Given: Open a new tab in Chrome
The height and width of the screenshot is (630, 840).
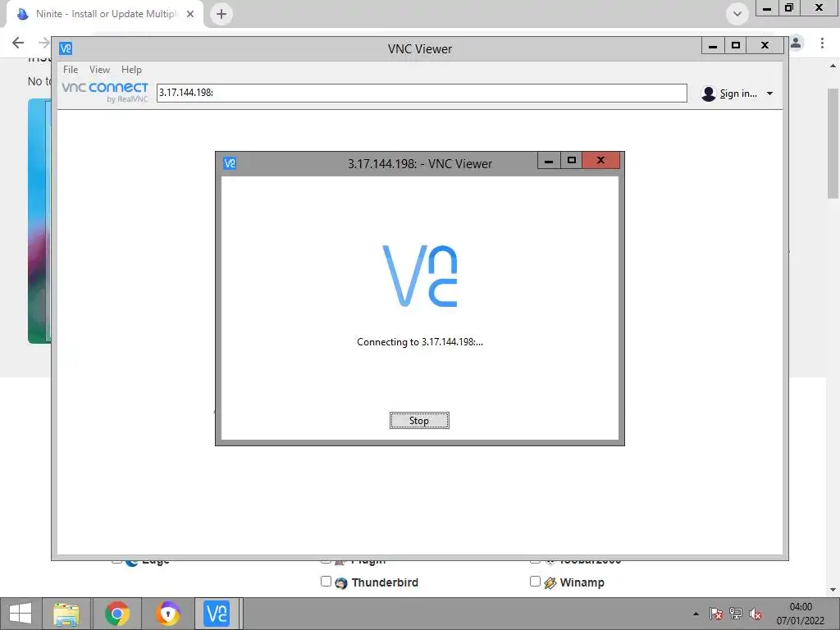Looking at the screenshot, I should click(221, 14).
